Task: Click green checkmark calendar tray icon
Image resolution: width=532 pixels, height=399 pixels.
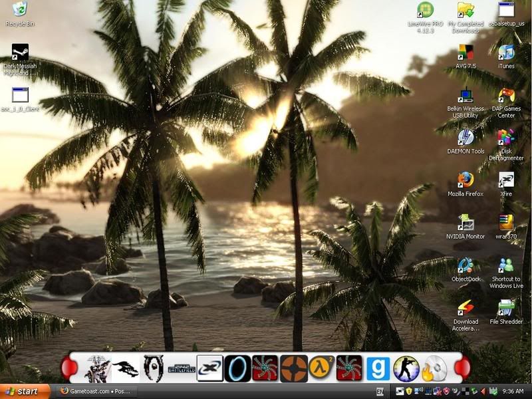Action: click(493, 392)
